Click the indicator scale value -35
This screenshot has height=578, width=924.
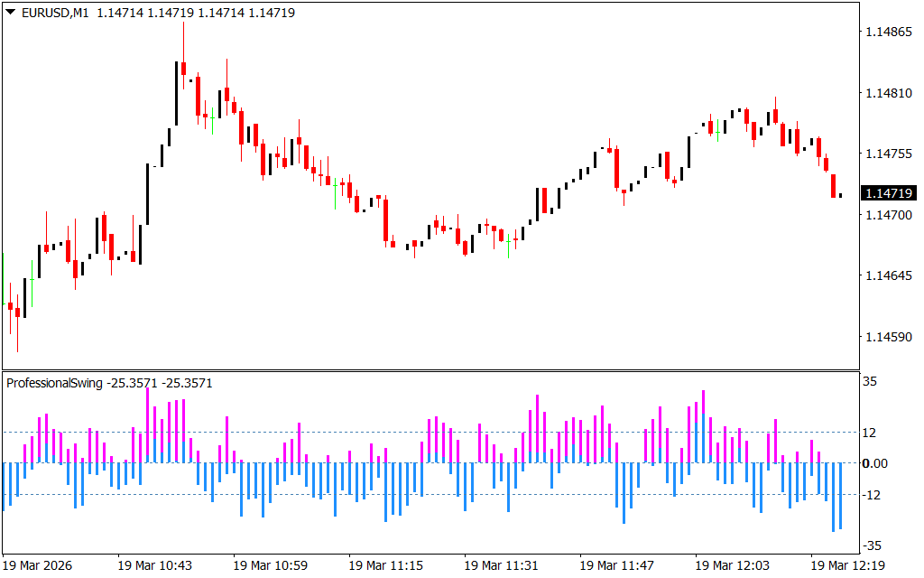872,545
